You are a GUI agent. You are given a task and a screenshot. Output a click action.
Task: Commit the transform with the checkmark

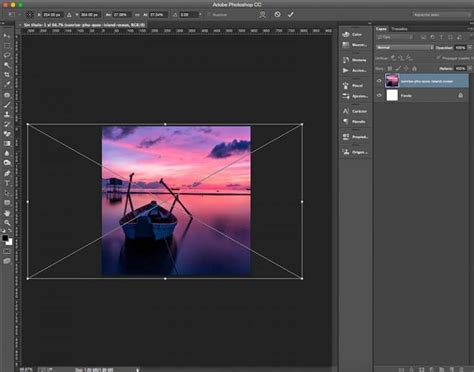tap(290, 14)
